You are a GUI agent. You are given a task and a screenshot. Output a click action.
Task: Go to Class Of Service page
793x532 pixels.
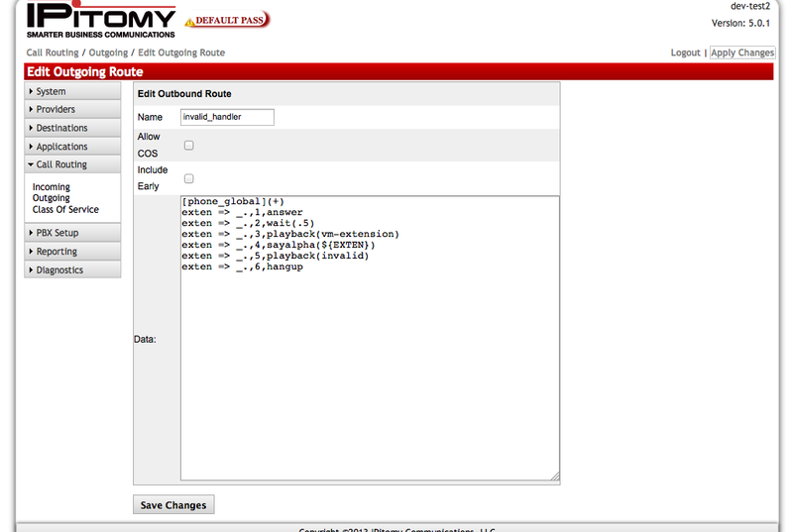[65, 210]
